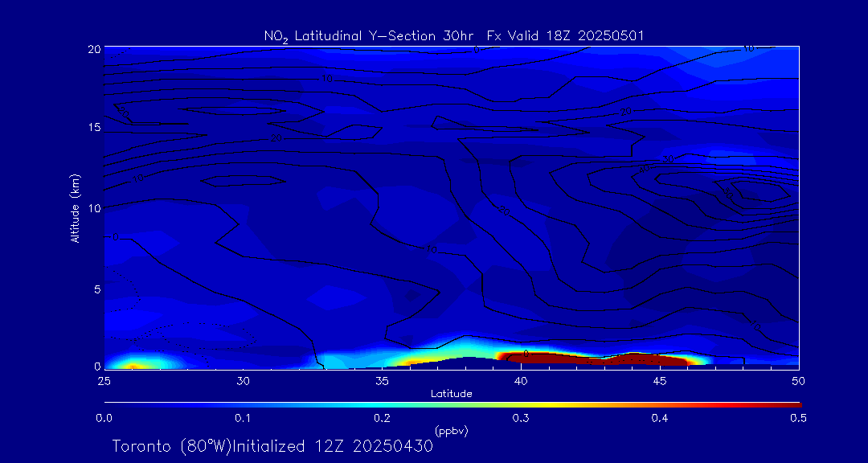Click the '0.4' colorbar tick label
The width and height of the screenshot is (868, 463).
[660, 418]
